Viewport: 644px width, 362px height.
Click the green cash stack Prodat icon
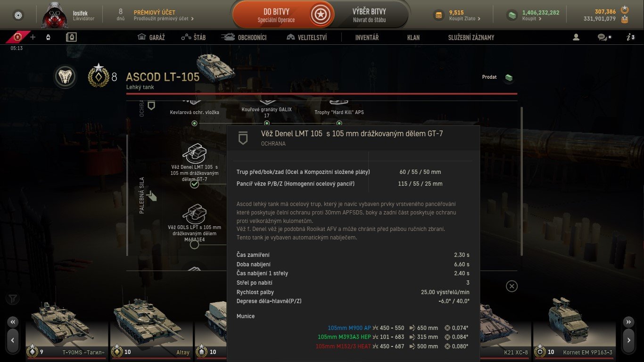509,77
